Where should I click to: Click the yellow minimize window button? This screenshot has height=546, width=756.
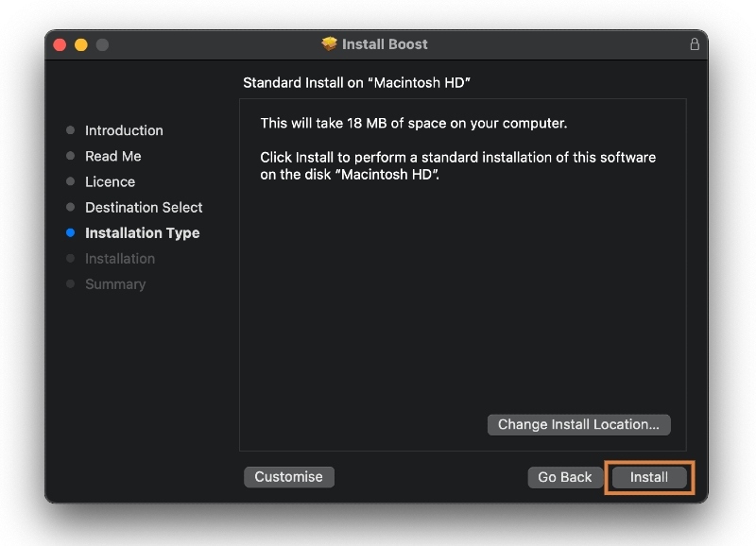[80, 44]
